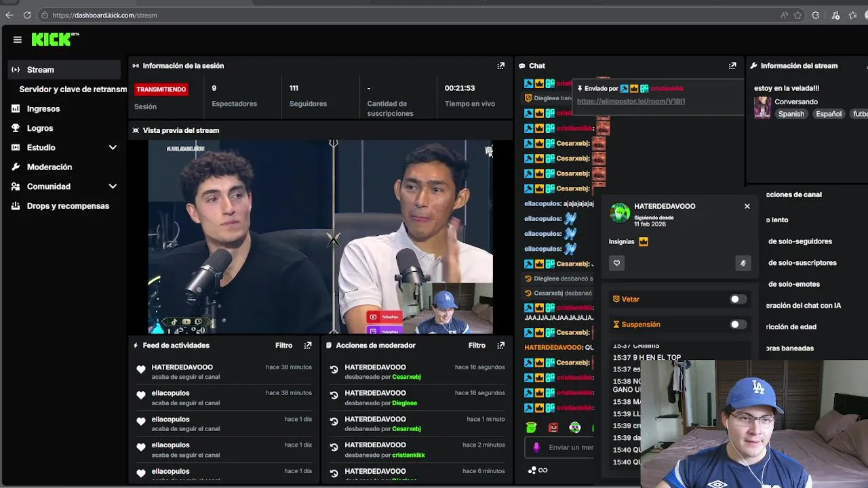Pop out the Feed de actividades panel
868x488 pixels.
308,345
